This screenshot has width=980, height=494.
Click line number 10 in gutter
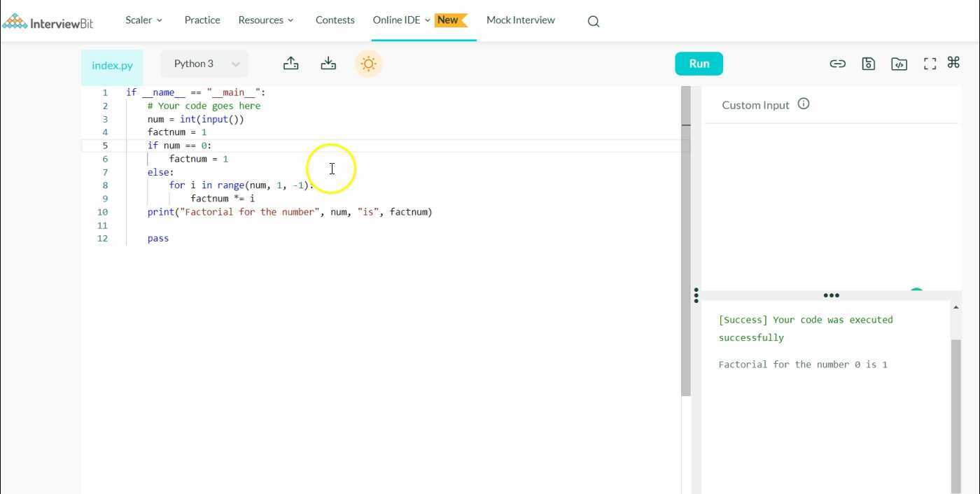coord(103,212)
